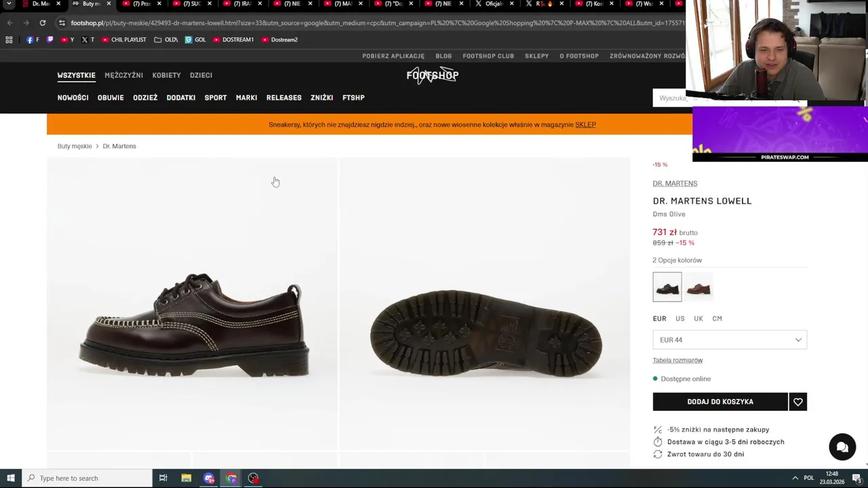Image resolution: width=868 pixels, height=488 pixels.
Task: Show hidden system tray icons
Action: coord(795,479)
